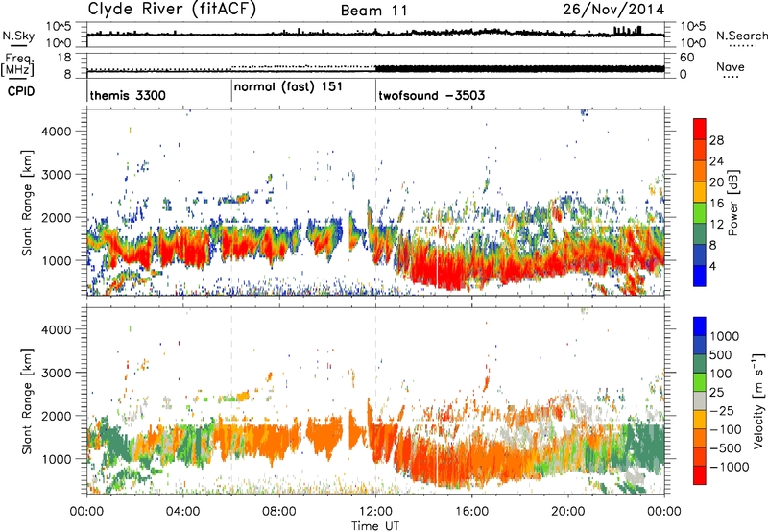
Task: Click the "16:00" time tick label
Action: 471,512
